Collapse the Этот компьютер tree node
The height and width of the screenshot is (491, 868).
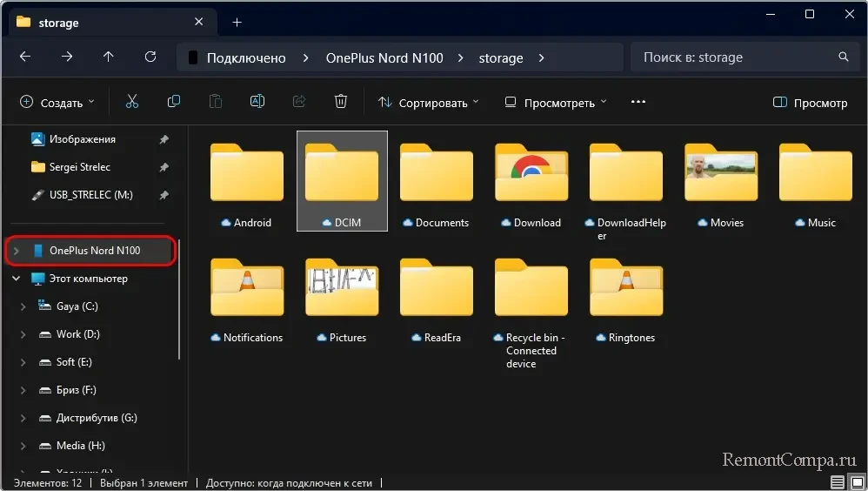pos(17,279)
